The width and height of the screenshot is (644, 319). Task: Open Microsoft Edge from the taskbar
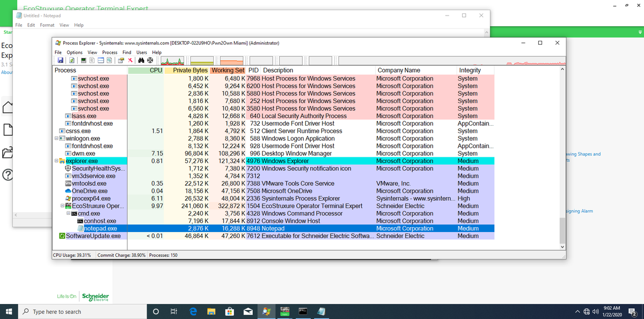pos(193,311)
